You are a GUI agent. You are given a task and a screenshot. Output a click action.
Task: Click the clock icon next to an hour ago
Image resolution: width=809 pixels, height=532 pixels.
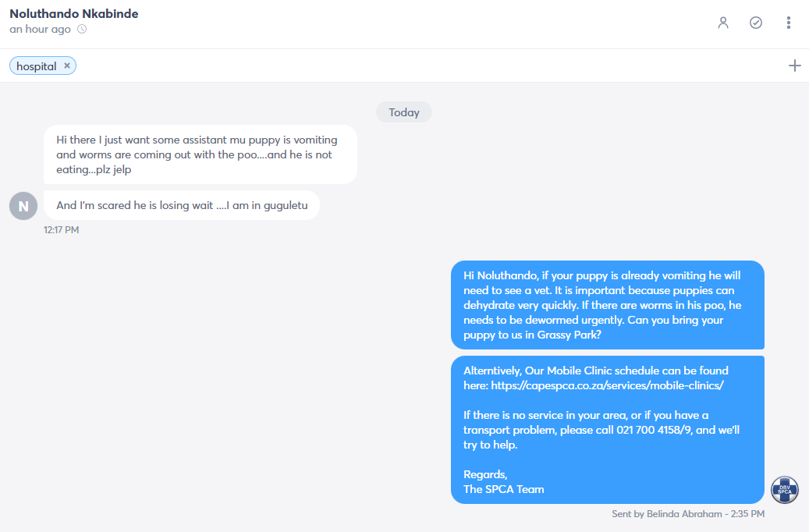[82, 29]
